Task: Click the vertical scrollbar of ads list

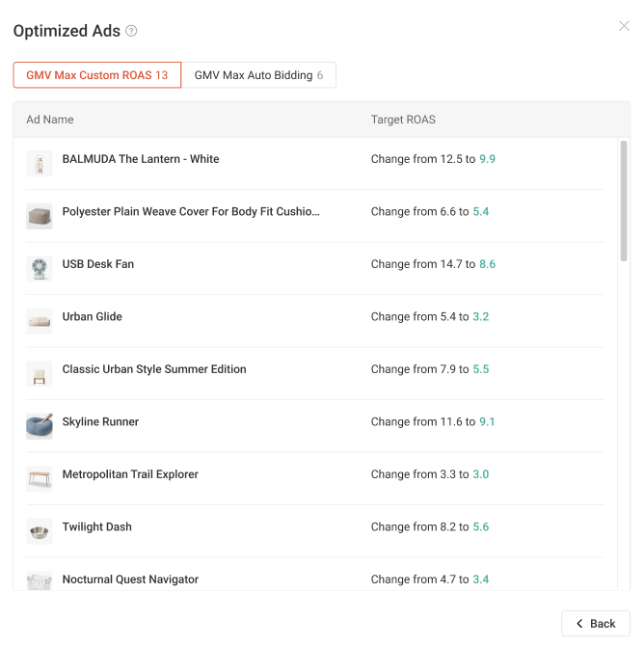Action: coord(624,202)
